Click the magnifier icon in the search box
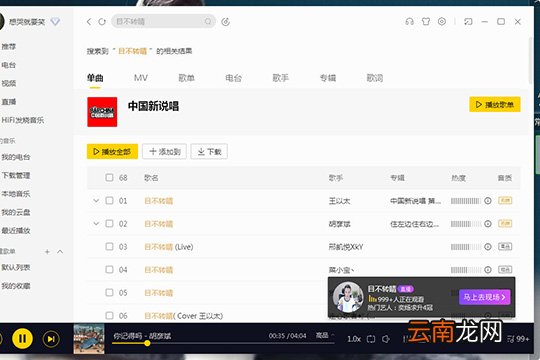 click(208, 21)
